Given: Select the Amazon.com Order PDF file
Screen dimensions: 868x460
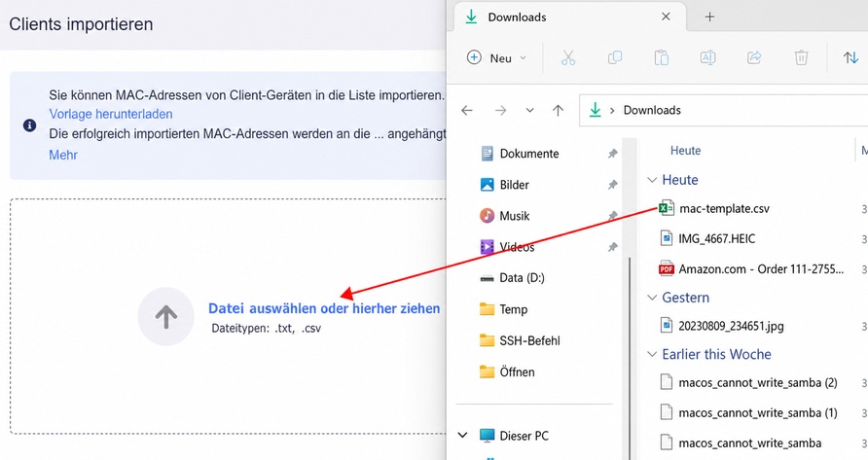Looking at the screenshot, I should [761, 269].
